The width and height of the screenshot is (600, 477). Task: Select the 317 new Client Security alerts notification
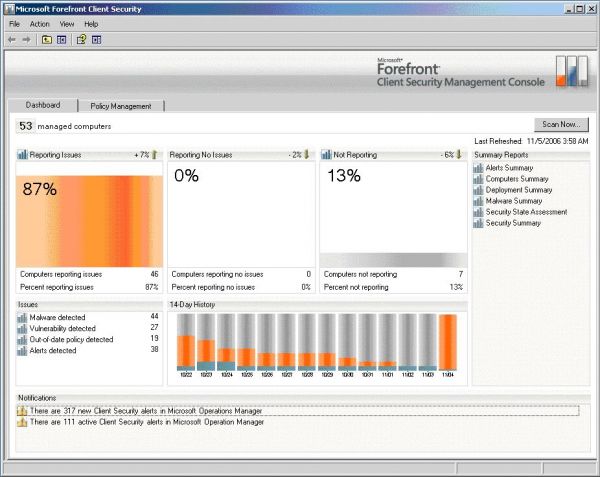298,411
